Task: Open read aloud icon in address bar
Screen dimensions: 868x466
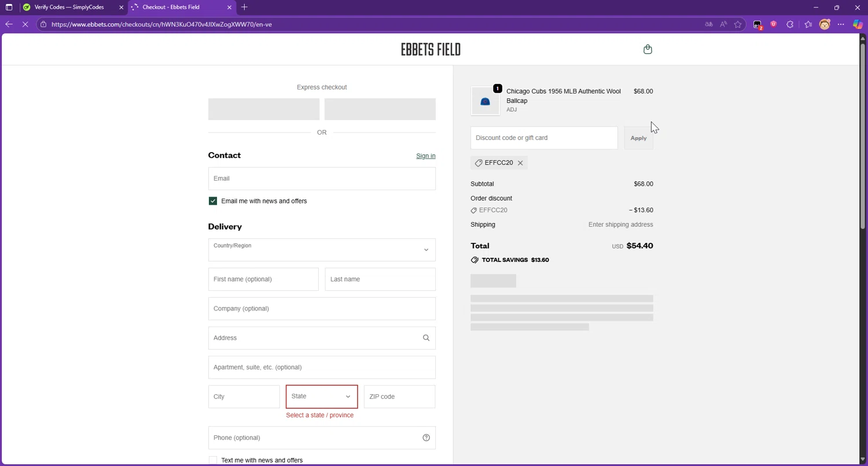Action: (x=723, y=24)
